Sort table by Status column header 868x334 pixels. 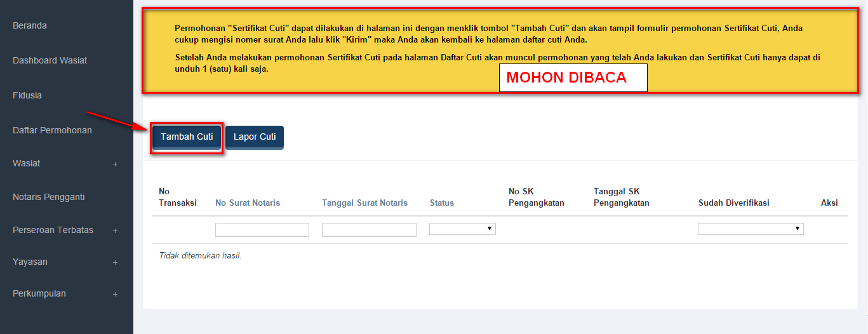point(441,203)
